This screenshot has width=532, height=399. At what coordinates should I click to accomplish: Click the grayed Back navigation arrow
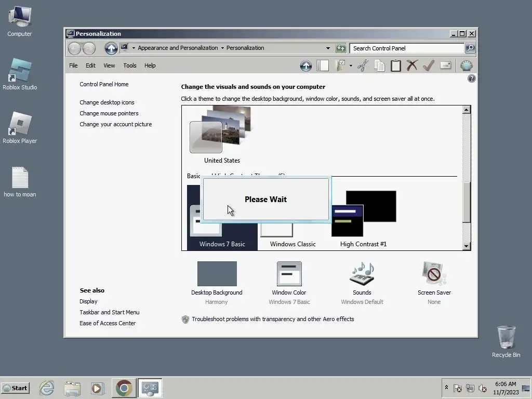74,48
